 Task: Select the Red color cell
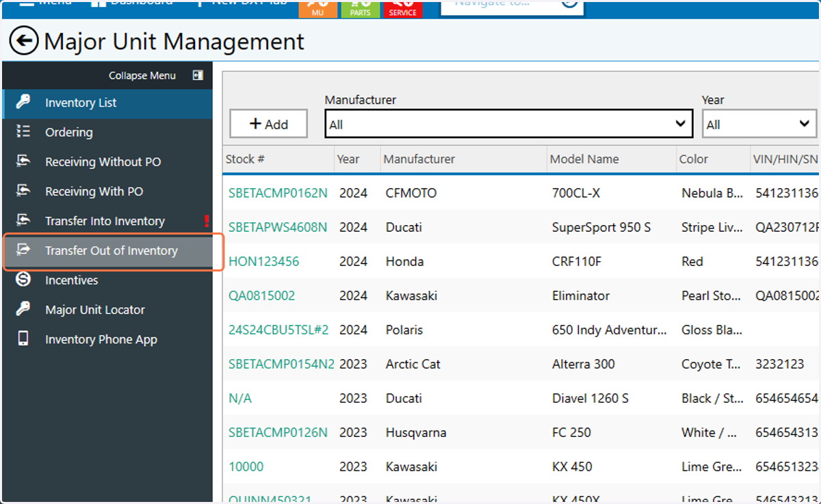tap(692, 261)
